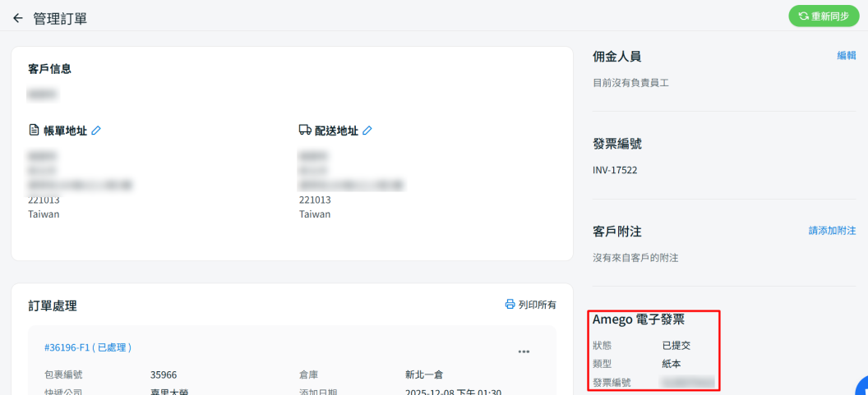Click the 請添加附注 link
Screen dimensions: 868x395
(x=832, y=231)
